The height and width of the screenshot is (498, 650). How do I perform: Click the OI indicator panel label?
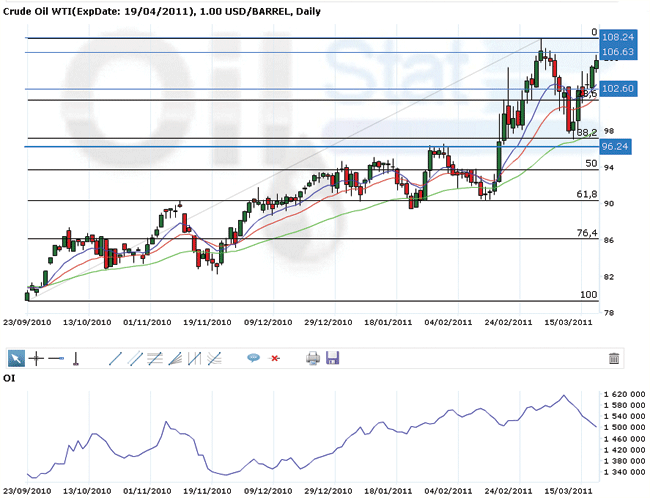pos(8,378)
